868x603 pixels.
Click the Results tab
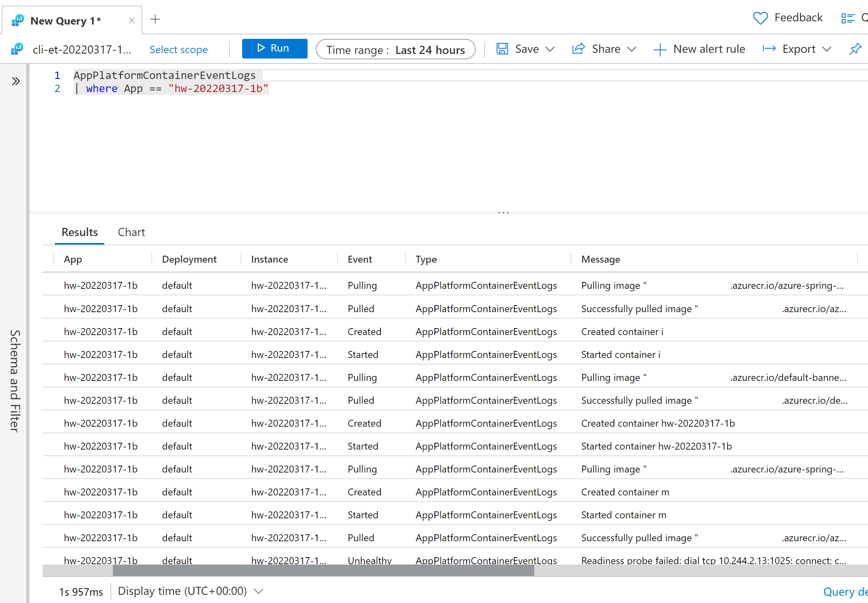[79, 232]
